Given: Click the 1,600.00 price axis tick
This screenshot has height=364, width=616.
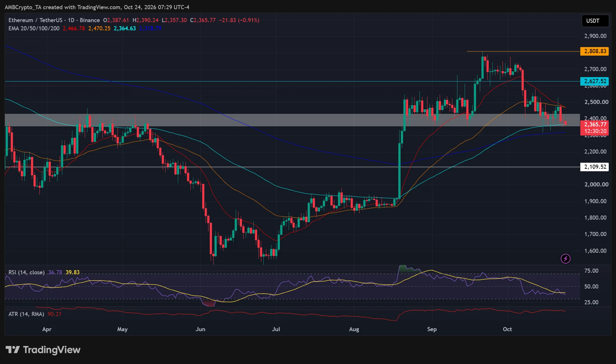Looking at the screenshot, I should click(595, 251).
